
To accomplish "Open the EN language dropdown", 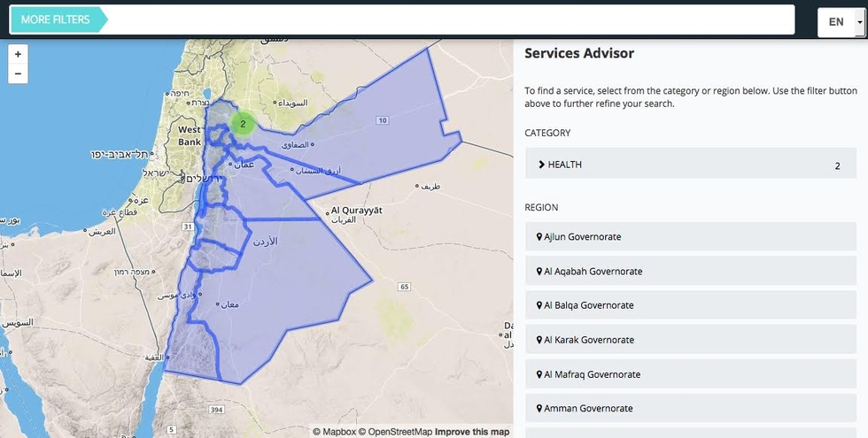I will (x=840, y=20).
